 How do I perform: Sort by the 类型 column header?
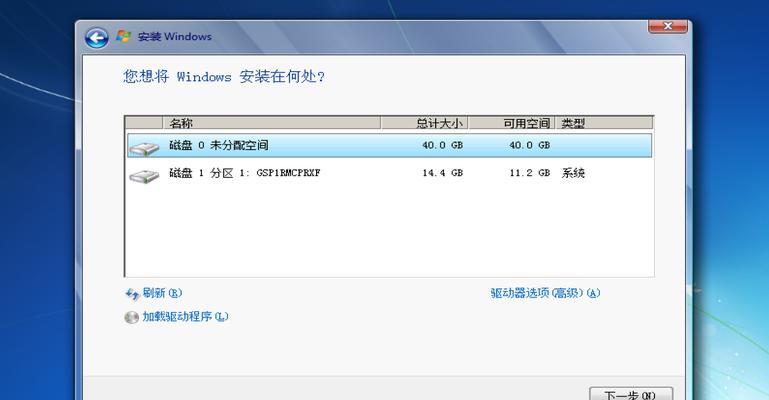click(604, 123)
